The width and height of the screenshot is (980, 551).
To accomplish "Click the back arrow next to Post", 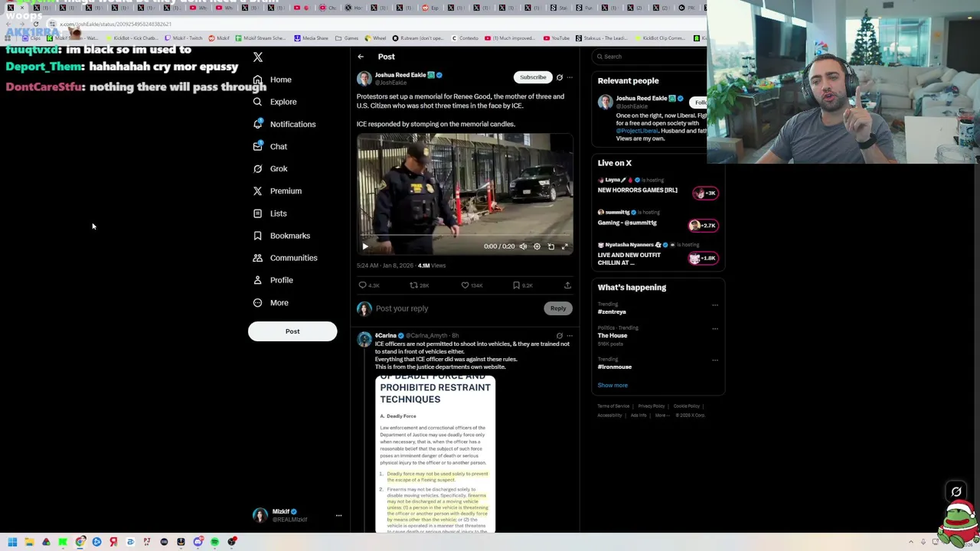I will tap(361, 57).
